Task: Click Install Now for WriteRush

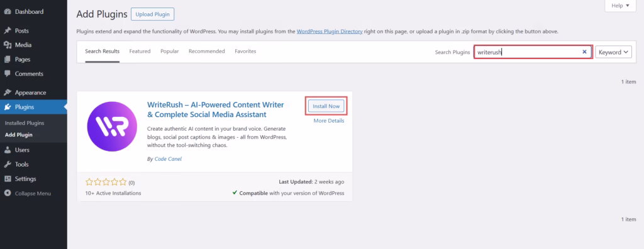Action: click(x=326, y=106)
